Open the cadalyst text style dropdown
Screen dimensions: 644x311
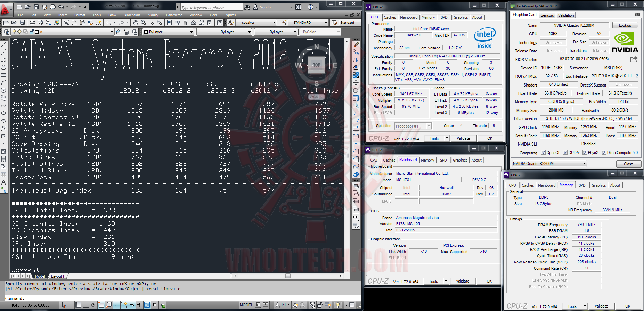(274, 23)
